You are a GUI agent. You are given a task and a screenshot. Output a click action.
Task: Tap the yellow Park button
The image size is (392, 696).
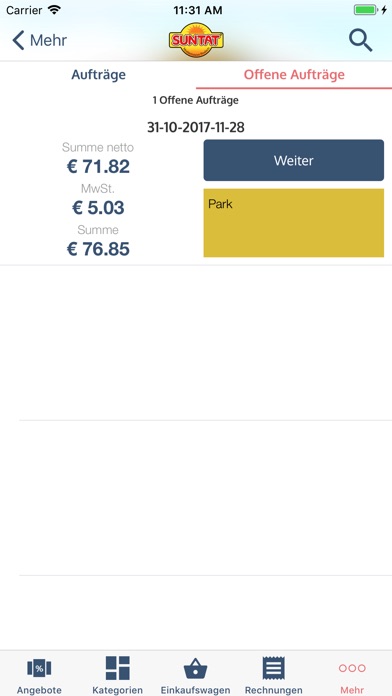(x=293, y=223)
